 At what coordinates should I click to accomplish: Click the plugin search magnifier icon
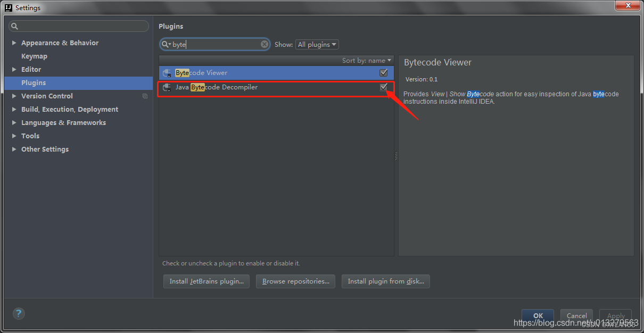click(166, 45)
